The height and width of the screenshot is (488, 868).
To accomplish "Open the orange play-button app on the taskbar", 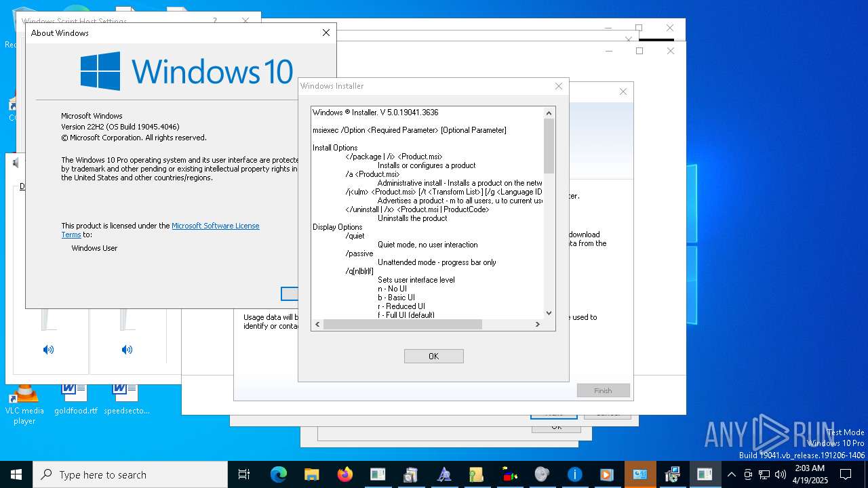I will pos(607,474).
